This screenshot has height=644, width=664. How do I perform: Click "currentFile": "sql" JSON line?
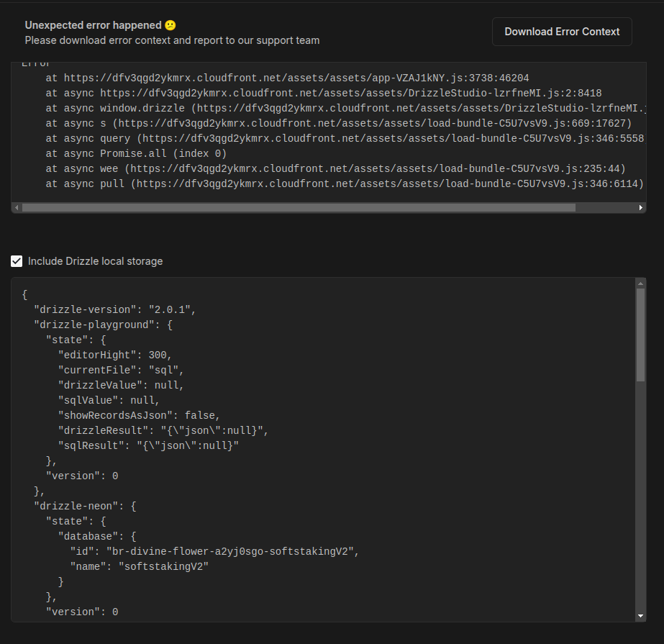(121, 371)
